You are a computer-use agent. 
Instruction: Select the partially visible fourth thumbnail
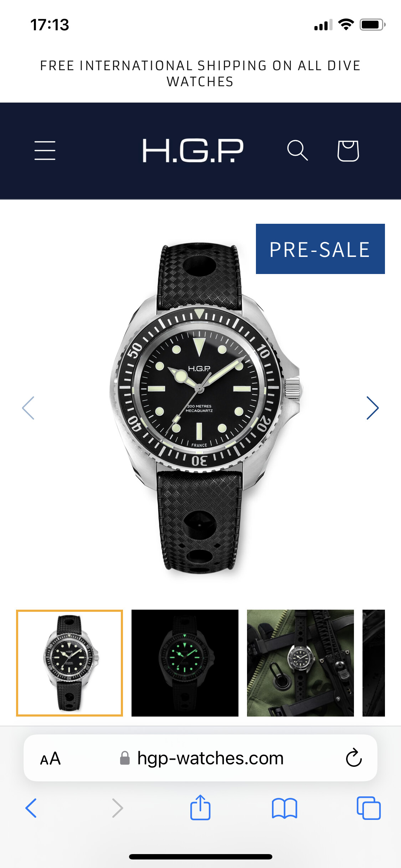[374, 663]
